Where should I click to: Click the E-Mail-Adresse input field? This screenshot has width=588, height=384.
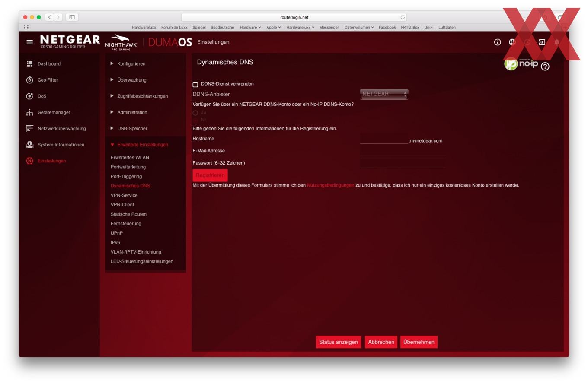click(403, 152)
